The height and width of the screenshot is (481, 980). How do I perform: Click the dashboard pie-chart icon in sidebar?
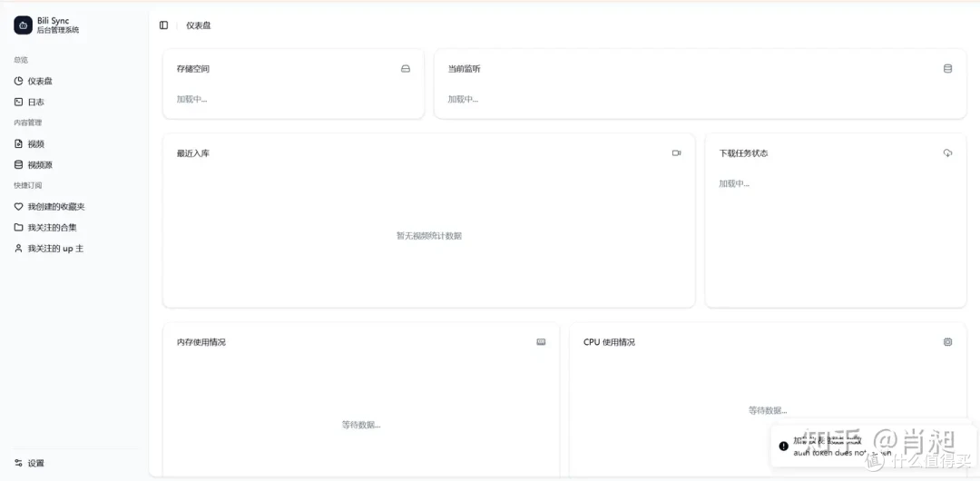[19, 81]
